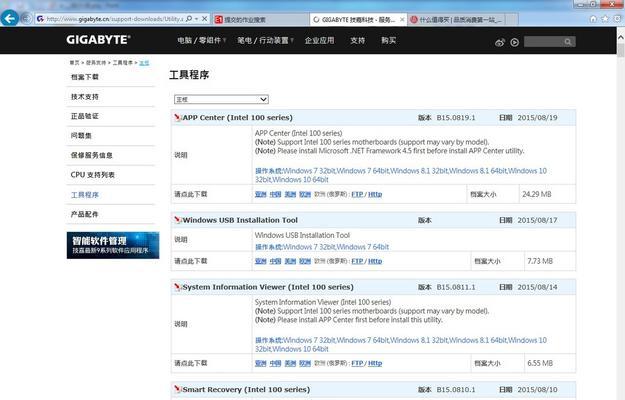This screenshot has width=625, height=400.
Task: Open browser Tools gear icon
Action: click(617, 19)
